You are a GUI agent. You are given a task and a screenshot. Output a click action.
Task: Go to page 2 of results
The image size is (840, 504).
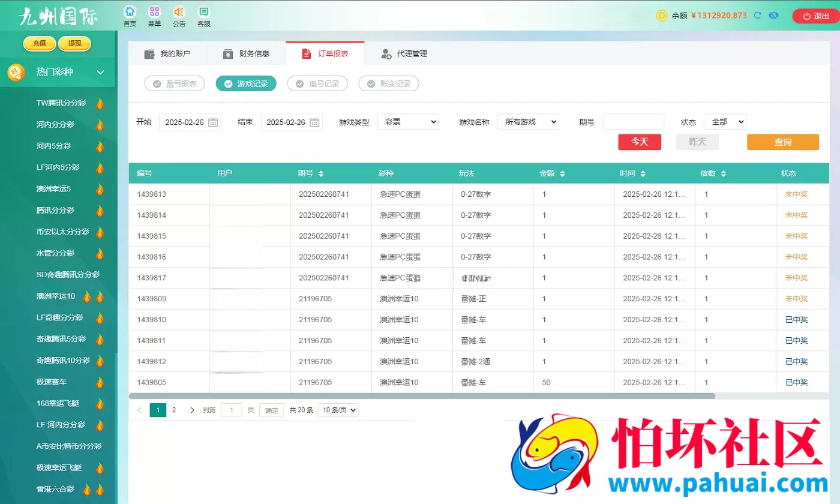[174, 410]
